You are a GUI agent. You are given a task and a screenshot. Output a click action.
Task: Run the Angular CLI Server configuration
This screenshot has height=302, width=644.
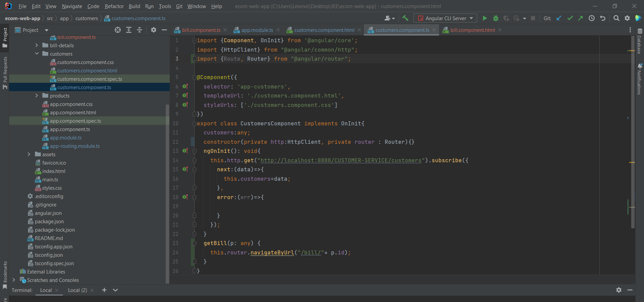click(485, 18)
